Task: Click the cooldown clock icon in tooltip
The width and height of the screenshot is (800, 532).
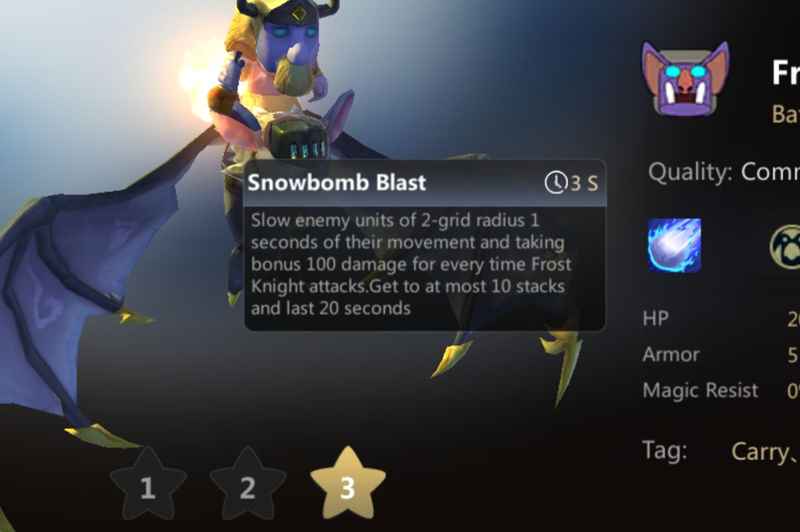Action: tap(555, 182)
